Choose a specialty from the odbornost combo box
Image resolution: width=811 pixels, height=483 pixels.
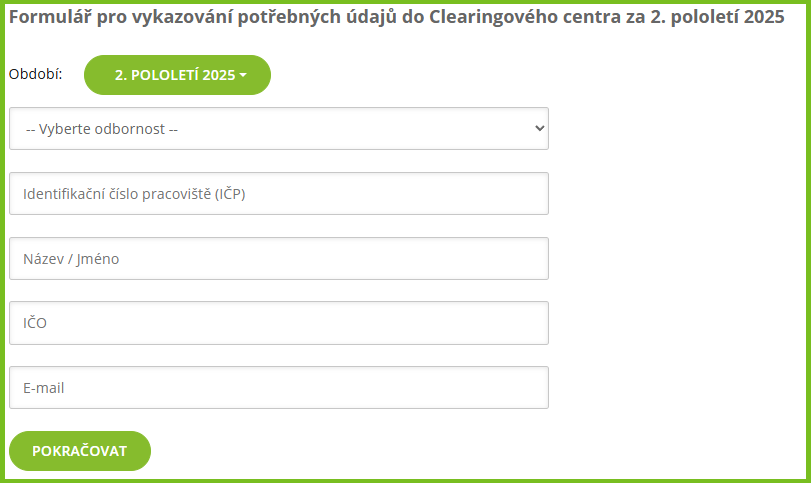(x=279, y=129)
